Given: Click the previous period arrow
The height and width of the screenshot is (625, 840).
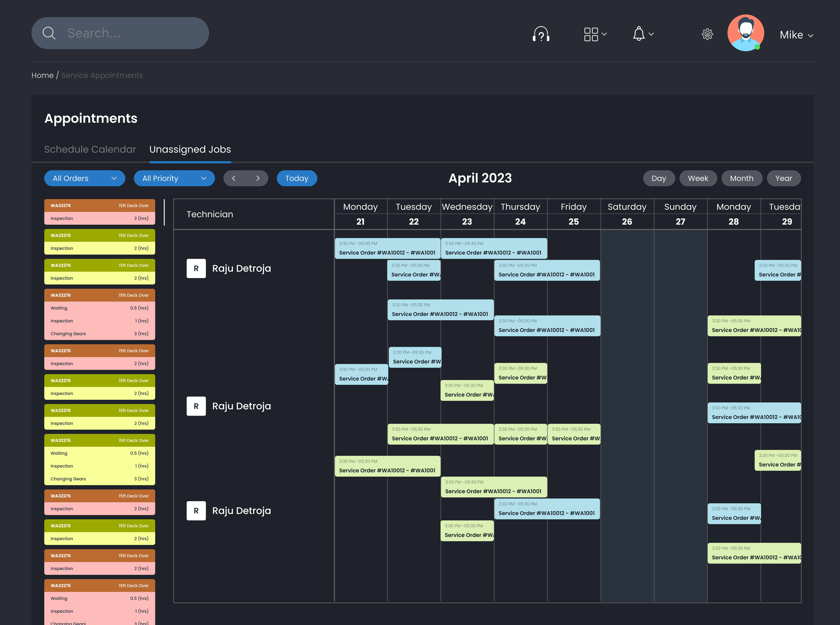Looking at the screenshot, I should tap(234, 178).
